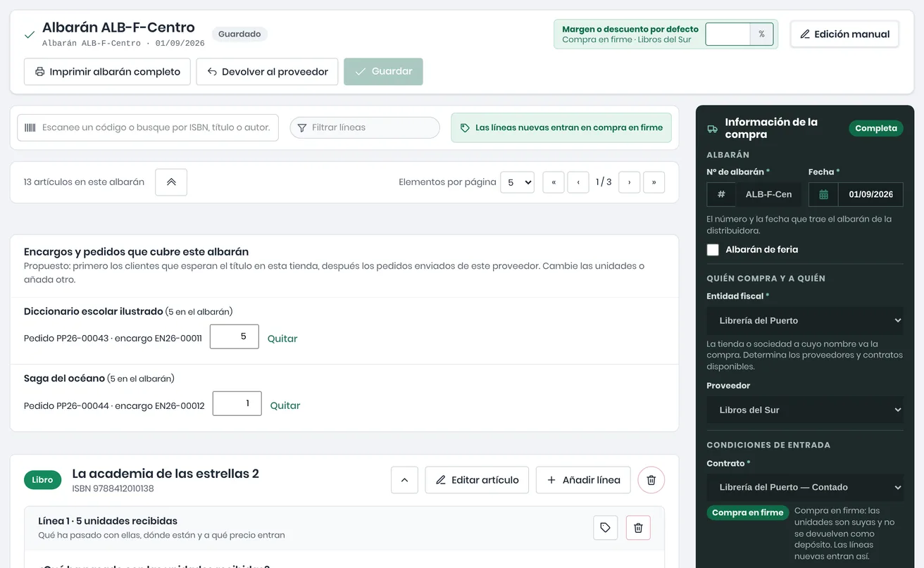
Task: Click the barcode icon in the scan field
Action: pyautogui.click(x=30, y=127)
